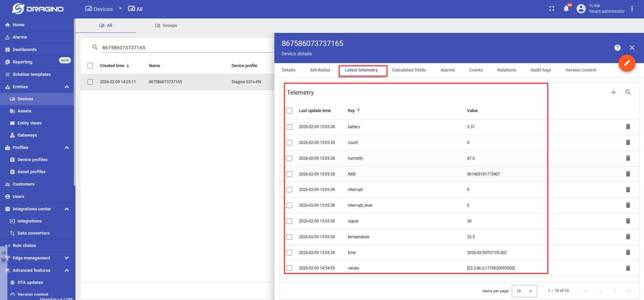644x300 pixels.
Task: Open Version control tab
Action: (581, 70)
